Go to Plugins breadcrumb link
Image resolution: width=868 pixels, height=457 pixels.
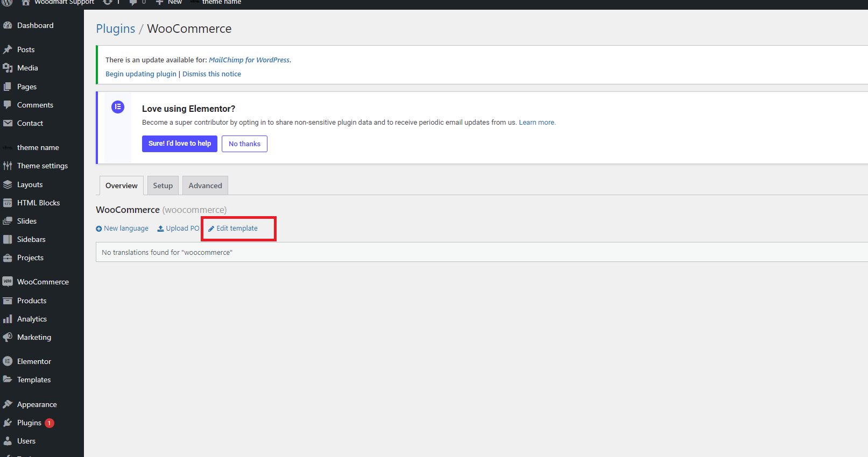point(116,28)
